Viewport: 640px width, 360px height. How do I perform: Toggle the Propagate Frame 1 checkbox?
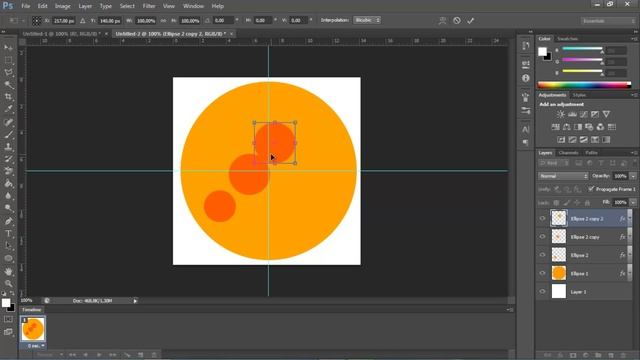(591, 189)
